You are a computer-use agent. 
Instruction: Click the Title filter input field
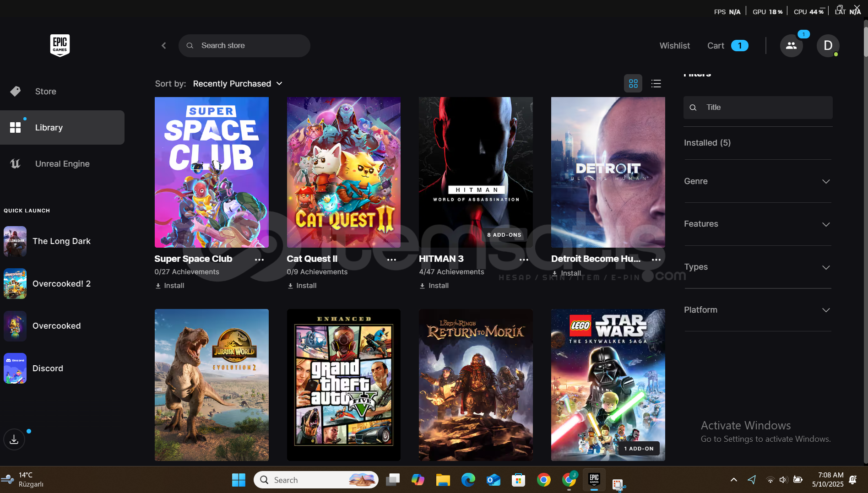(x=758, y=108)
